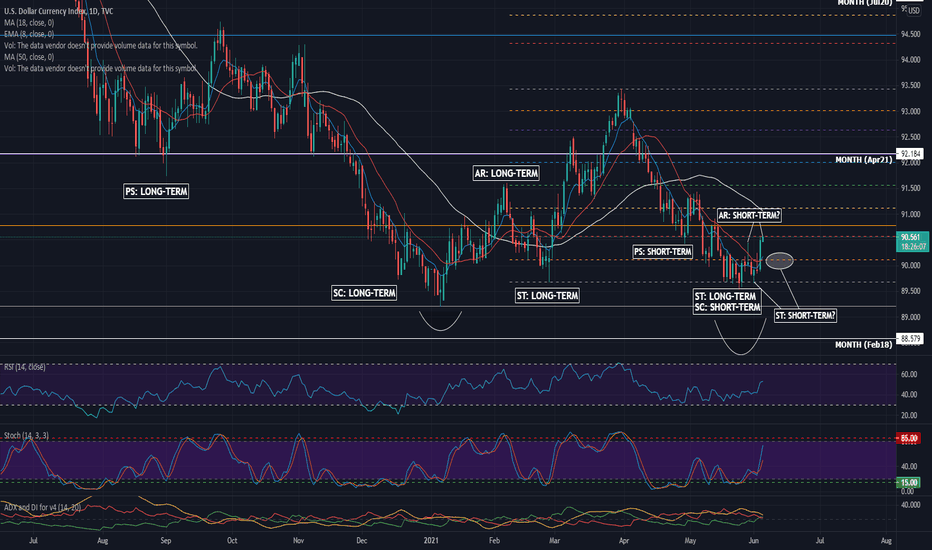Click the 94.500 price axis value
The width and height of the screenshot is (932, 550).
click(x=911, y=34)
